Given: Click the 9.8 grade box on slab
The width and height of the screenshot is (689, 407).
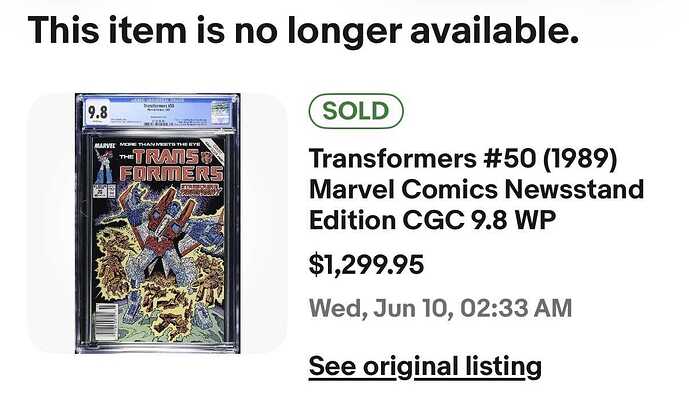Looking at the screenshot, I should (98, 113).
